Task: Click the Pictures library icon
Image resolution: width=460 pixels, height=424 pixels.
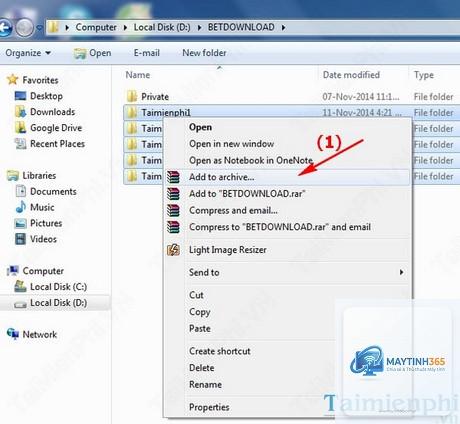Action: click(20, 223)
